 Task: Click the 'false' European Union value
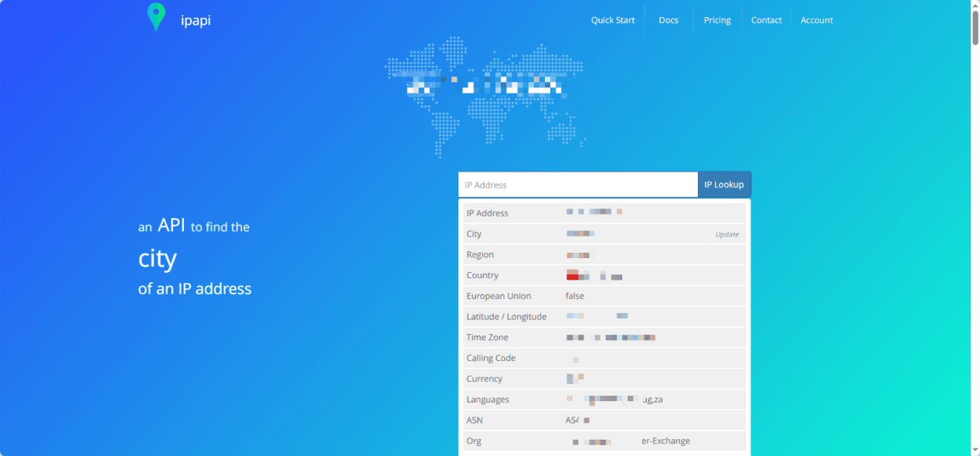[575, 296]
